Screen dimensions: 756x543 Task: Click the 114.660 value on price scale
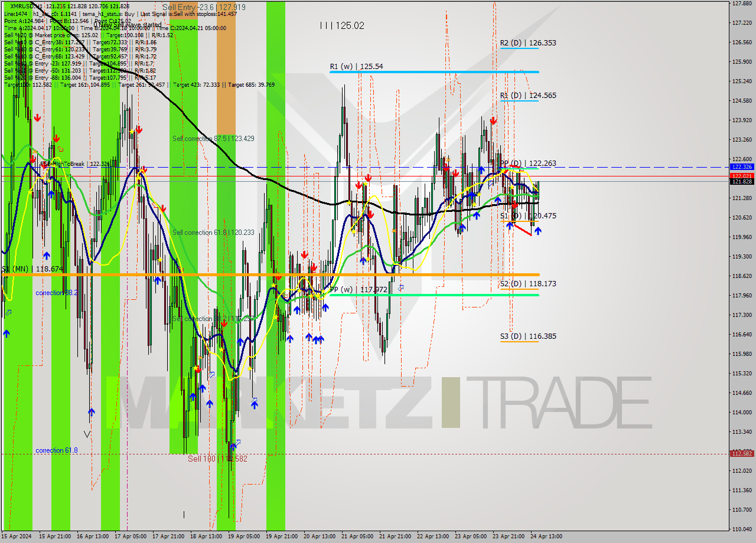[742, 393]
